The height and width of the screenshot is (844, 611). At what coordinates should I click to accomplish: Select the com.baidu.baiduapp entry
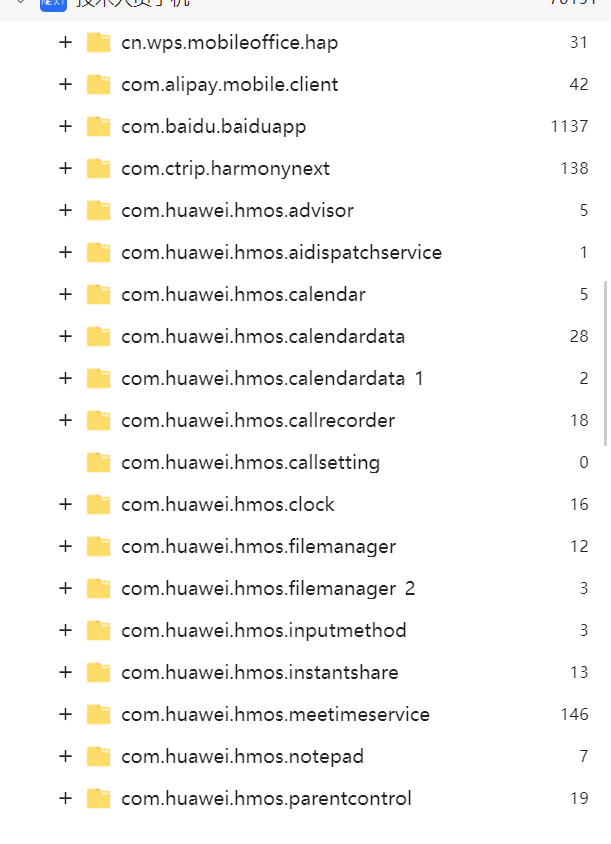coord(214,126)
